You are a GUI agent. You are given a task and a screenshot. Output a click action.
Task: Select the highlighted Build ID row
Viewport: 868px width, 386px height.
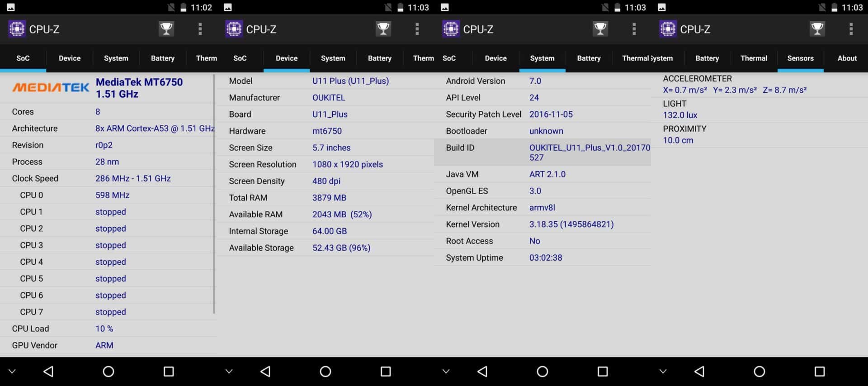(542, 152)
